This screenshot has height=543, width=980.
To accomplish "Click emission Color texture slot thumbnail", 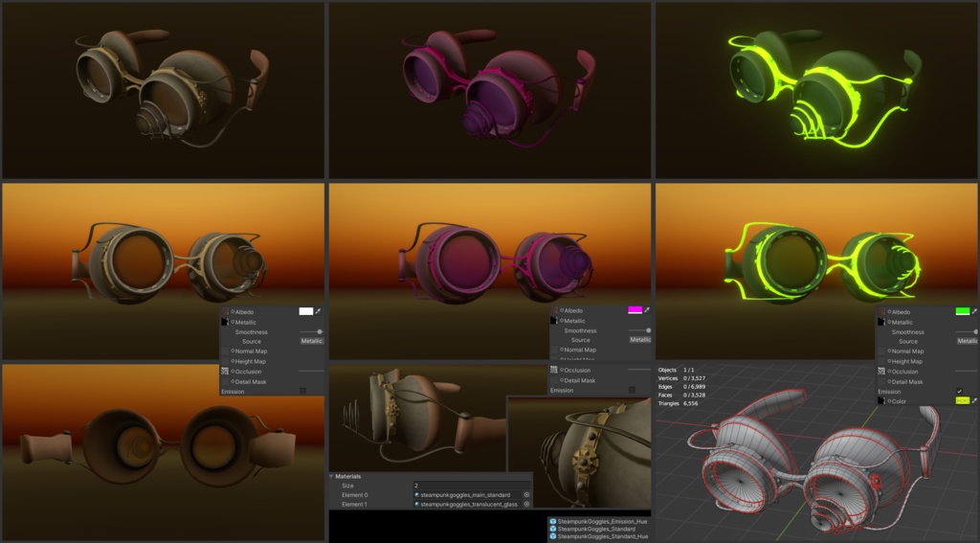I will click(x=881, y=401).
